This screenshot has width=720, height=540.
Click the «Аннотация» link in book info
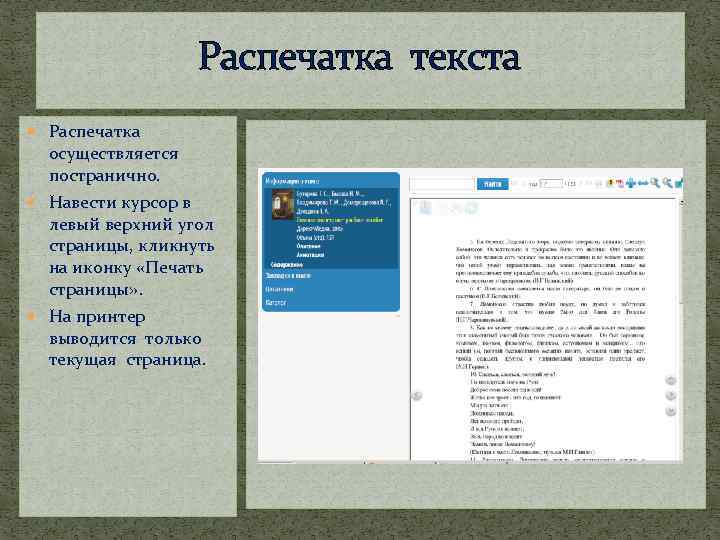[310, 255]
